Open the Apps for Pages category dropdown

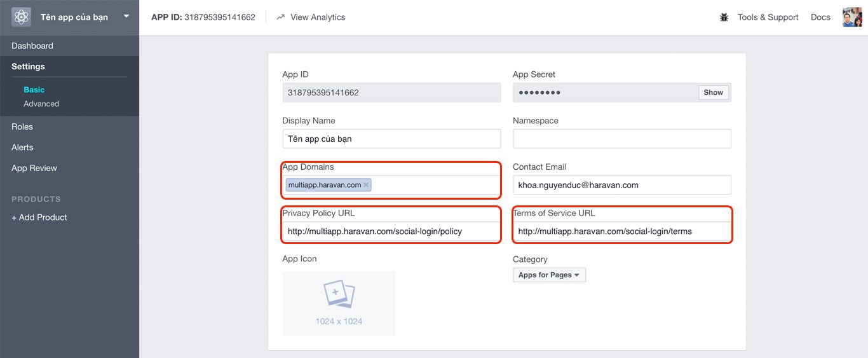point(549,275)
